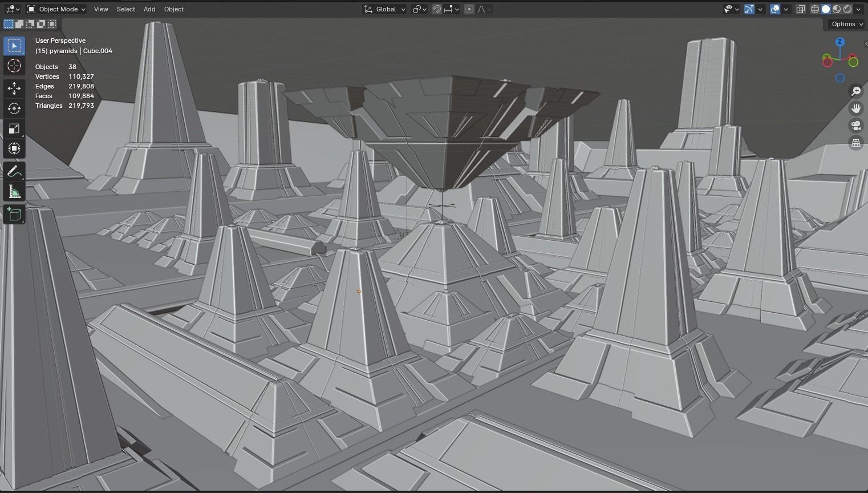Activate the 3D Cursor tool
Viewport: 868px width, 493px height.
[x=14, y=66]
